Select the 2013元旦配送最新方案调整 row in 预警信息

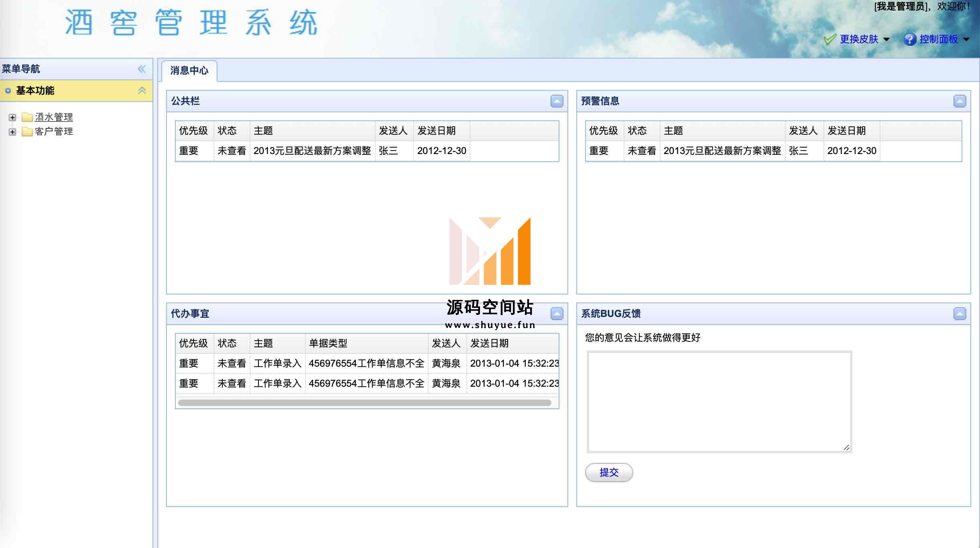click(x=773, y=151)
